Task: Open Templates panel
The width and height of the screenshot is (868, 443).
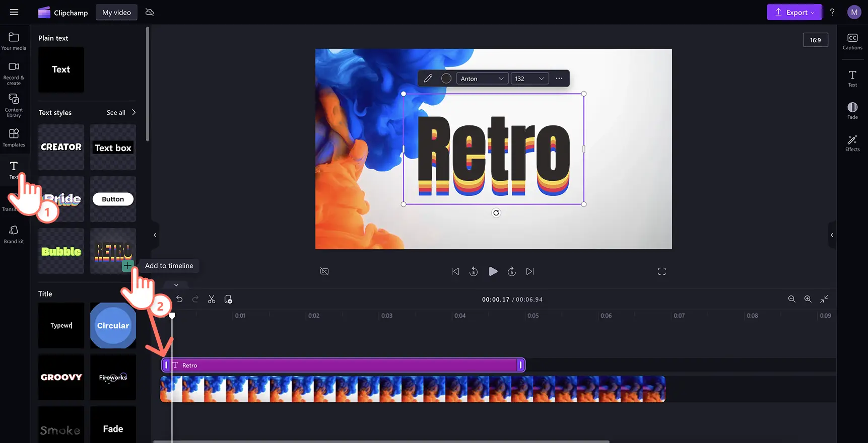Action: click(14, 138)
